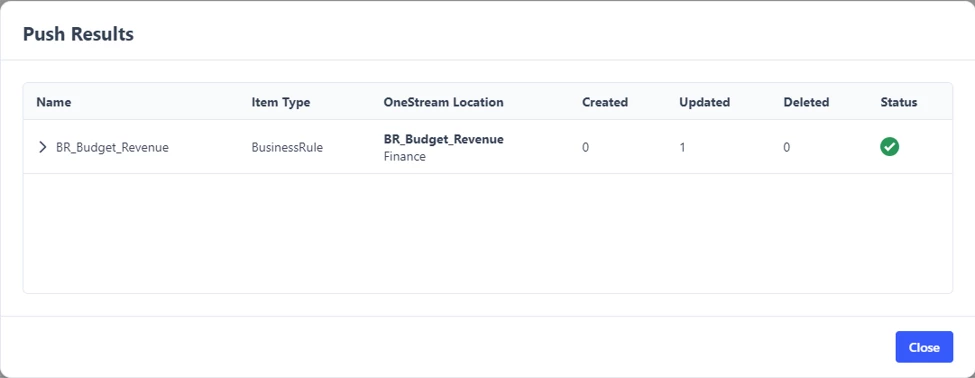Click the Updated count value 1
Screen dimensions: 975x378
[682, 148]
